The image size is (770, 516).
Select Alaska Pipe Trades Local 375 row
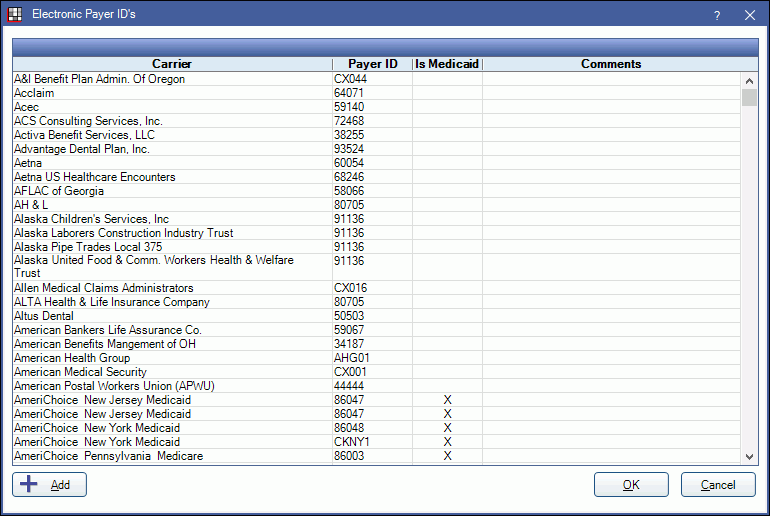pyautogui.click(x=377, y=247)
